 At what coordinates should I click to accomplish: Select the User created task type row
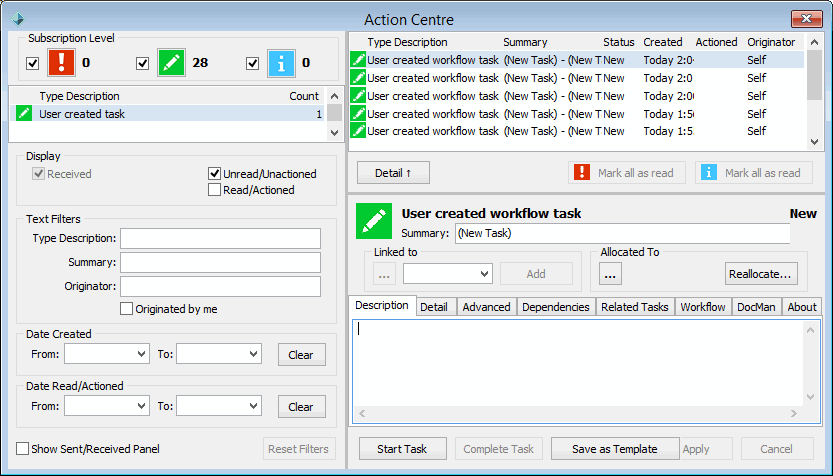click(x=167, y=113)
